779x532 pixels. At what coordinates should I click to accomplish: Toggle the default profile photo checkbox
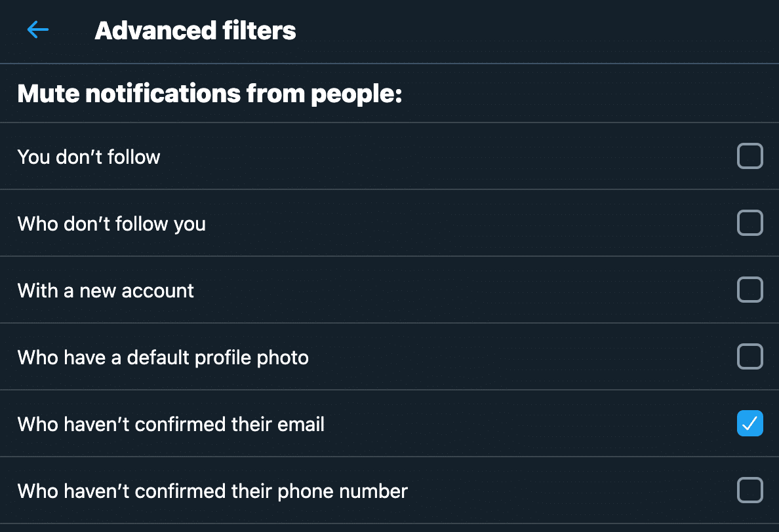tap(750, 357)
